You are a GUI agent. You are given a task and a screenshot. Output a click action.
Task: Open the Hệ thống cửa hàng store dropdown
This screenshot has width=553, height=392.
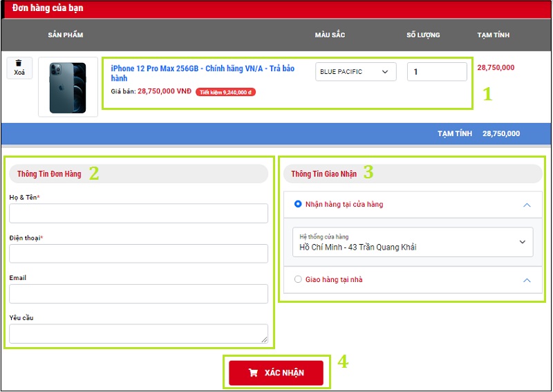click(x=413, y=242)
